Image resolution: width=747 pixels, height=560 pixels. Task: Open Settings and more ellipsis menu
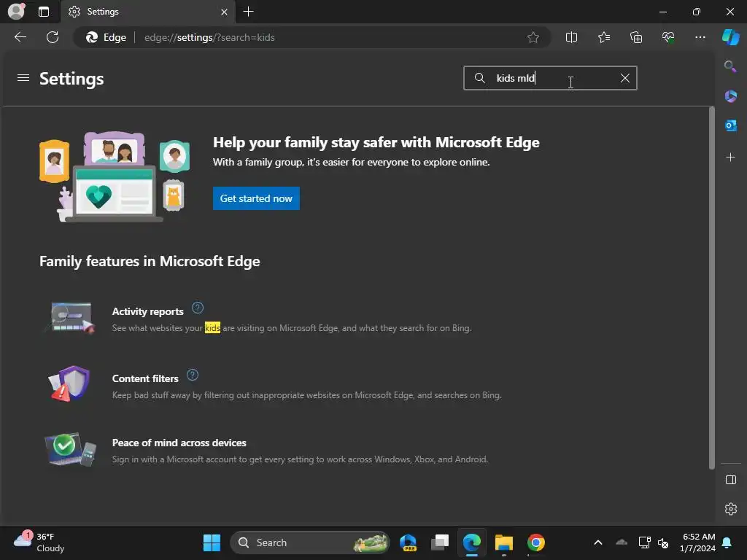pyautogui.click(x=700, y=37)
